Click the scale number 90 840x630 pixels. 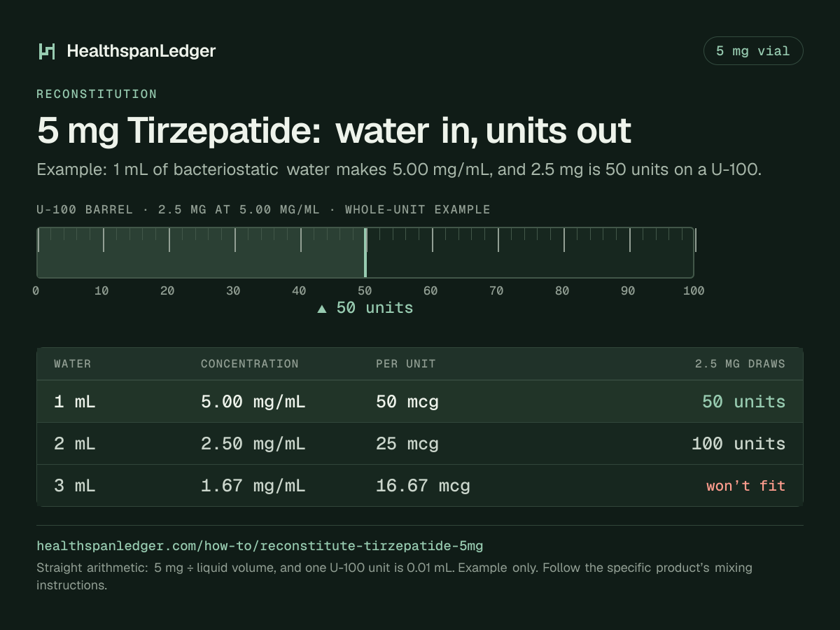point(628,291)
